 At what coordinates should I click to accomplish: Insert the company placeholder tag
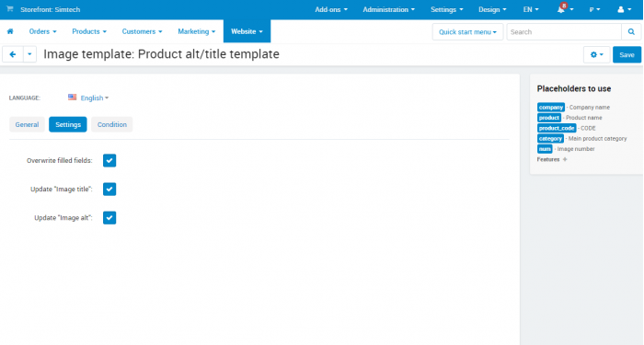click(551, 108)
